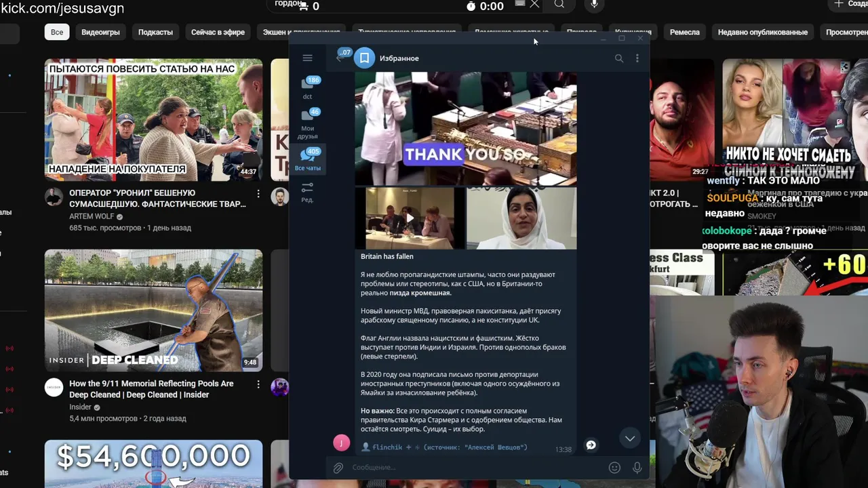
Task: Open the Insider channel avatar
Action: pos(54,388)
